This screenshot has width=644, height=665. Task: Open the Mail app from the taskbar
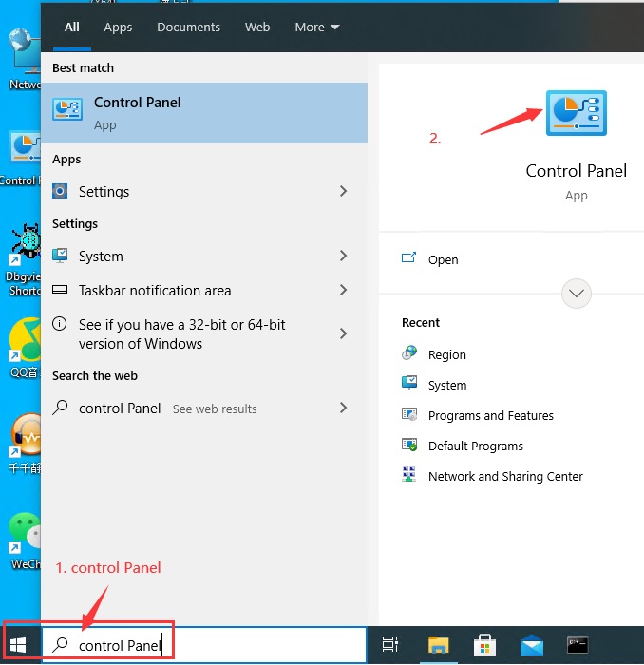tap(532, 645)
